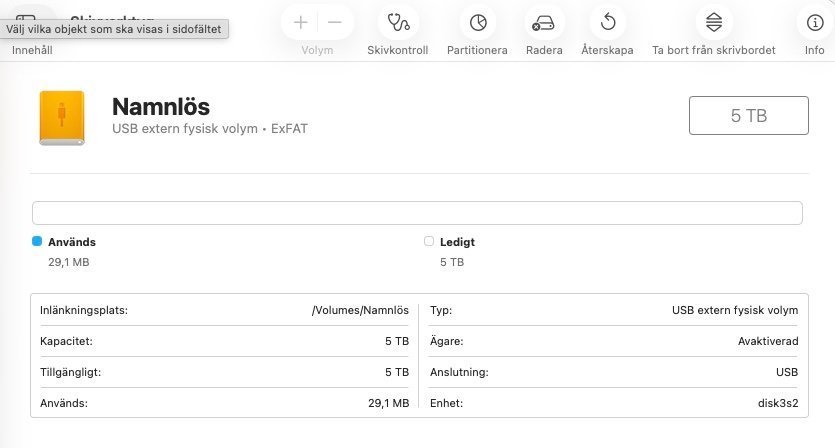Click the disk usage bar
835x448 pixels.
(417, 213)
